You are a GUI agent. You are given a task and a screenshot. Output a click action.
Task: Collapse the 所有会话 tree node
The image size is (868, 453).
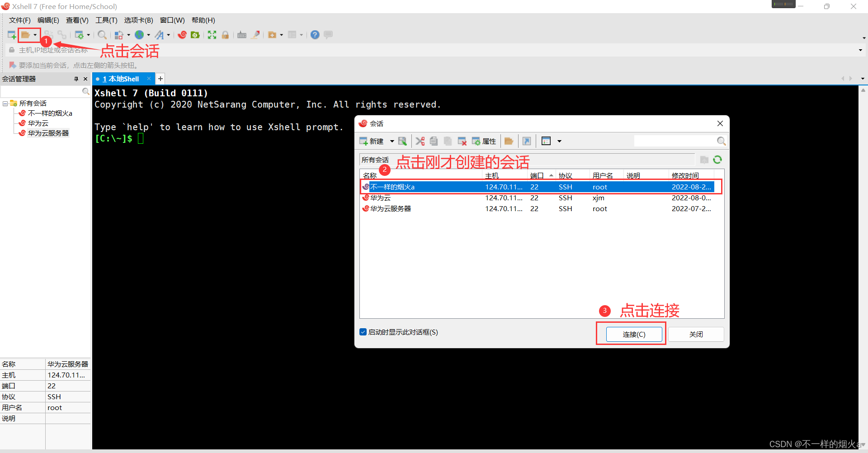pos(5,104)
